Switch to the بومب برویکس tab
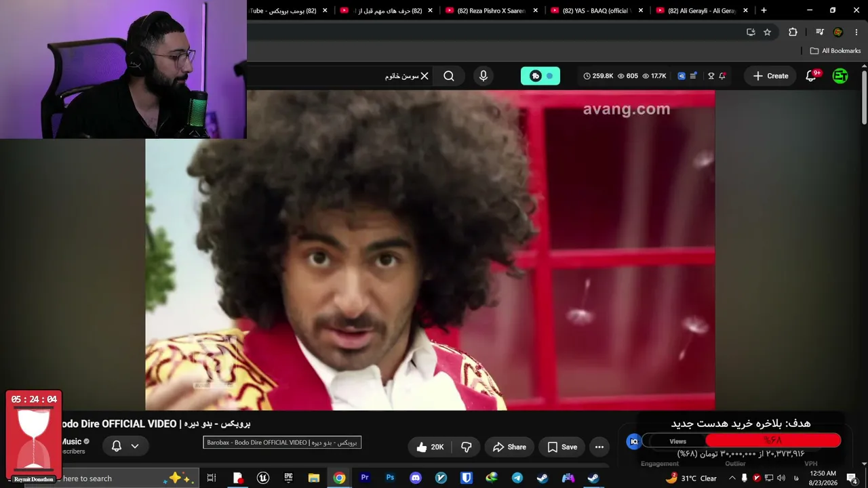Screen dimensions: 868x488 [290, 10]
